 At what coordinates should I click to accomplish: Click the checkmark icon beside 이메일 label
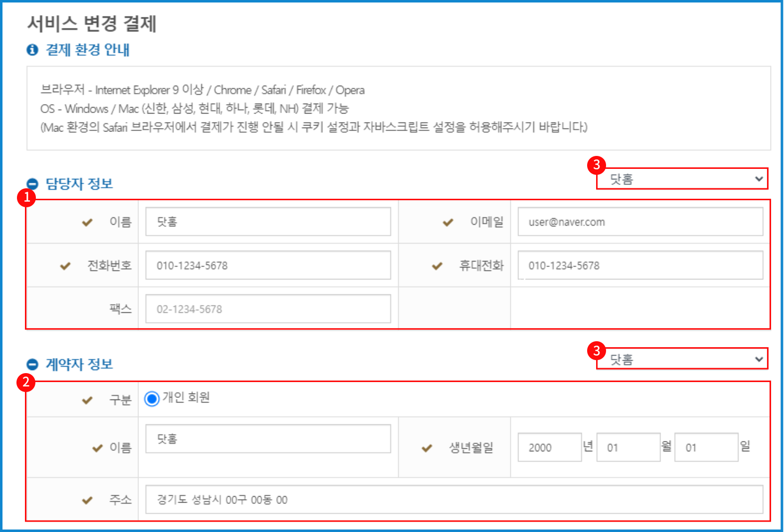pyautogui.click(x=448, y=222)
